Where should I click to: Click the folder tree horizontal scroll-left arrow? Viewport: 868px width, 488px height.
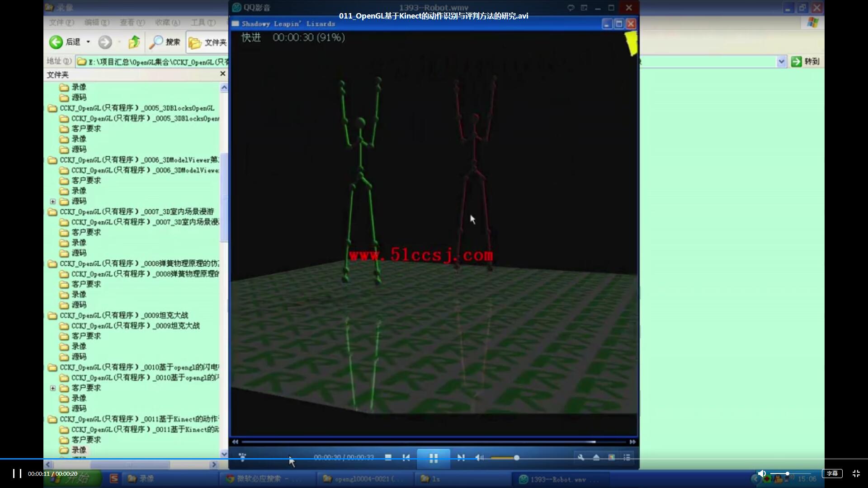click(48, 465)
